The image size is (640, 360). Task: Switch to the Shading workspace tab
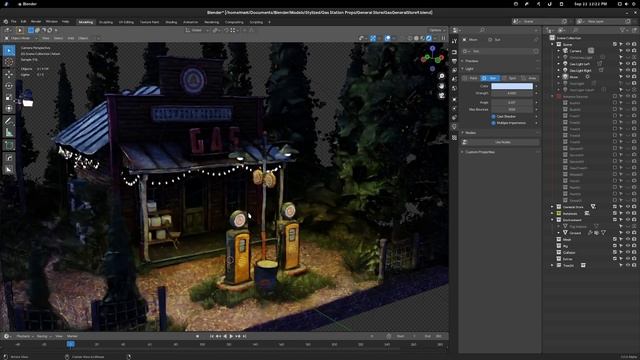(x=171, y=22)
